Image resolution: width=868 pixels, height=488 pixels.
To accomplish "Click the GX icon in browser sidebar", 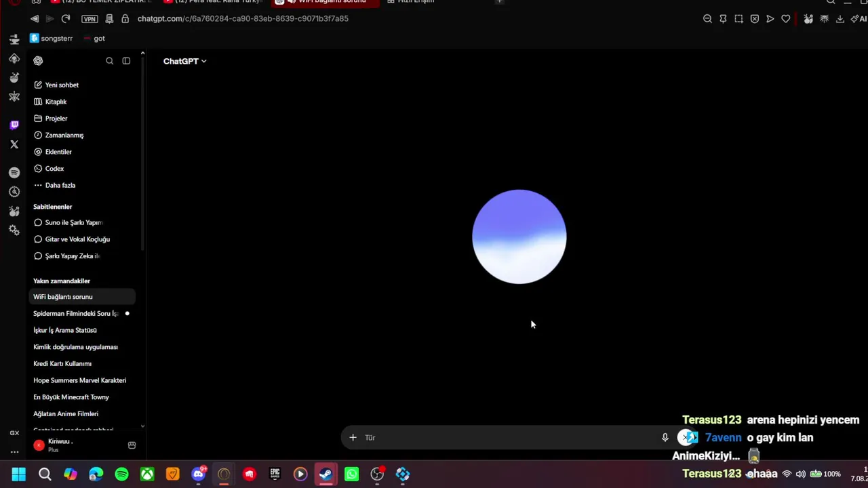I will pyautogui.click(x=14, y=433).
